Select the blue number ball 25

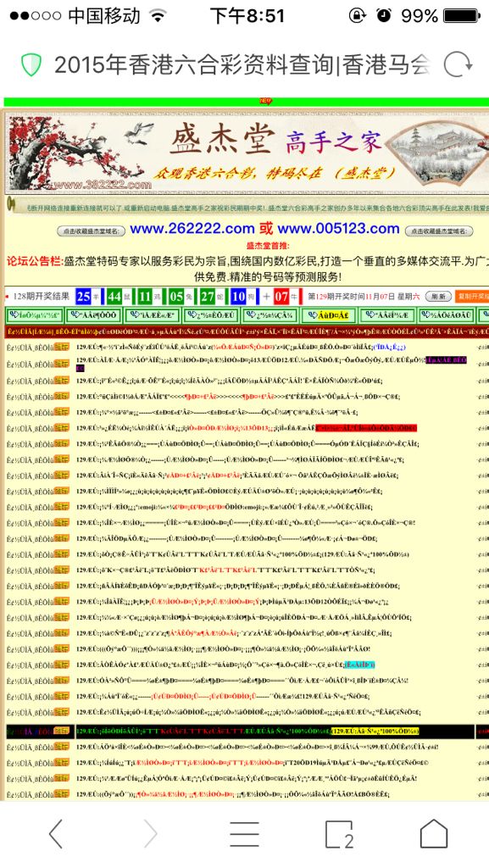click(83, 297)
